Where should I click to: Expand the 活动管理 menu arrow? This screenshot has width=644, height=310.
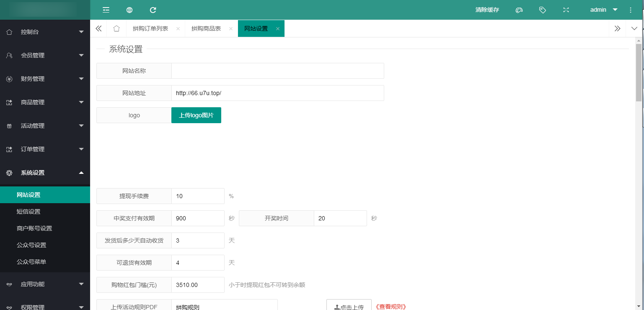81,126
